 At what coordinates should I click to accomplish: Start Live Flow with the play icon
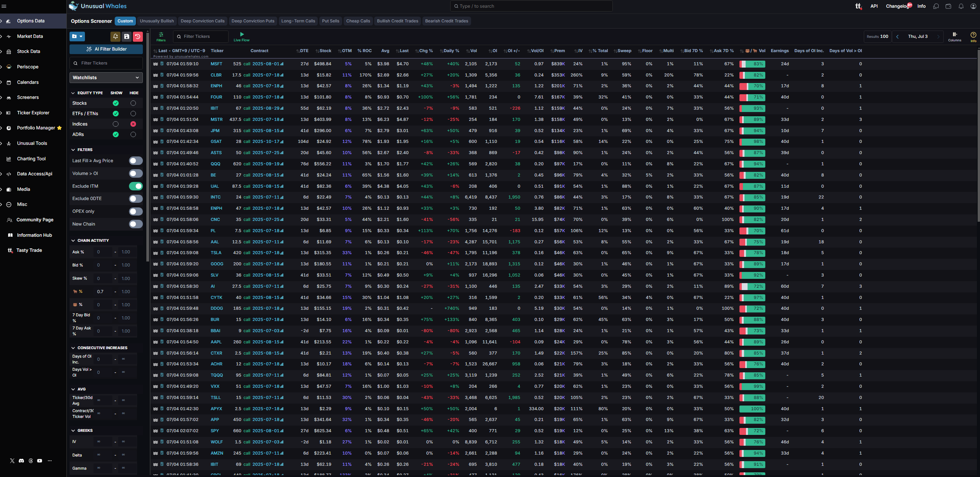pos(242,35)
